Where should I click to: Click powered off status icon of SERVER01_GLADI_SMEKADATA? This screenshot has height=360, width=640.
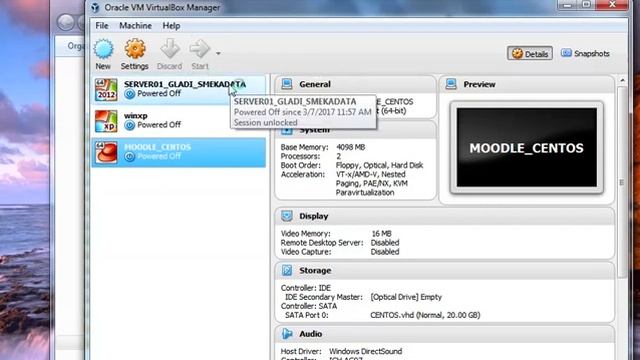click(x=130, y=94)
